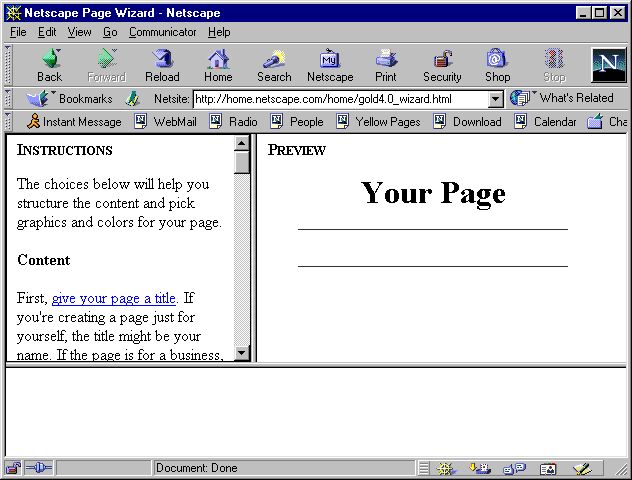Open the People personal toolbar link
The width and height of the screenshot is (632, 480).
297,121
